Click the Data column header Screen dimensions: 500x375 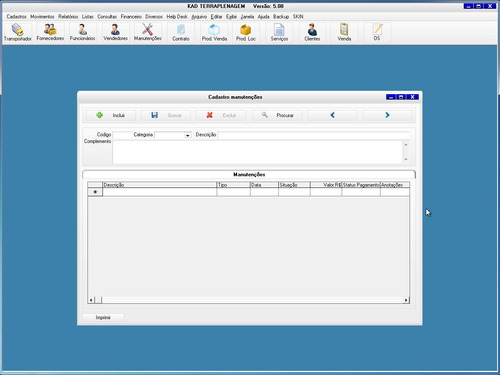(x=264, y=185)
